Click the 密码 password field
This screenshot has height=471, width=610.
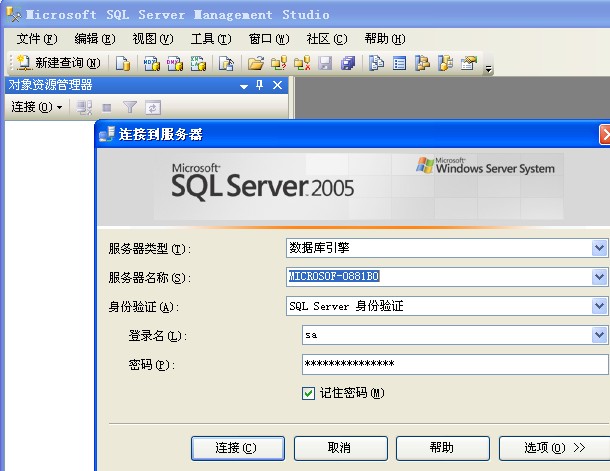click(x=455, y=364)
